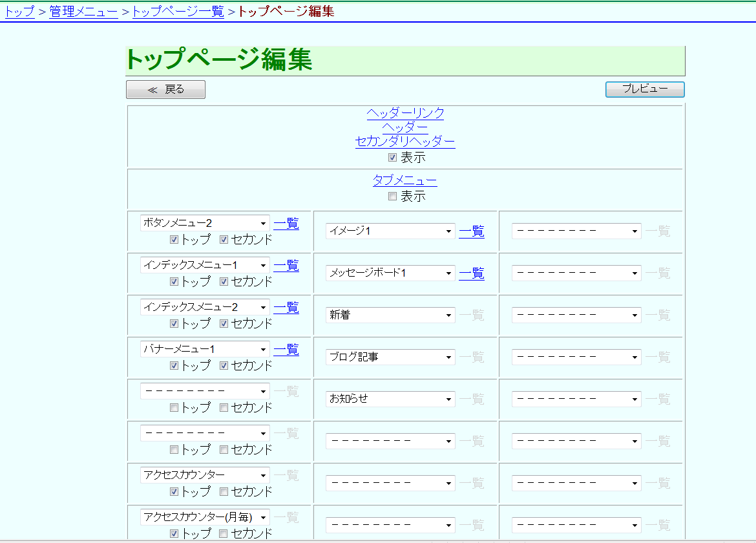Toggle トップ checkbox for アクセスカウンター
This screenshot has width=756, height=543.
(174, 491)
